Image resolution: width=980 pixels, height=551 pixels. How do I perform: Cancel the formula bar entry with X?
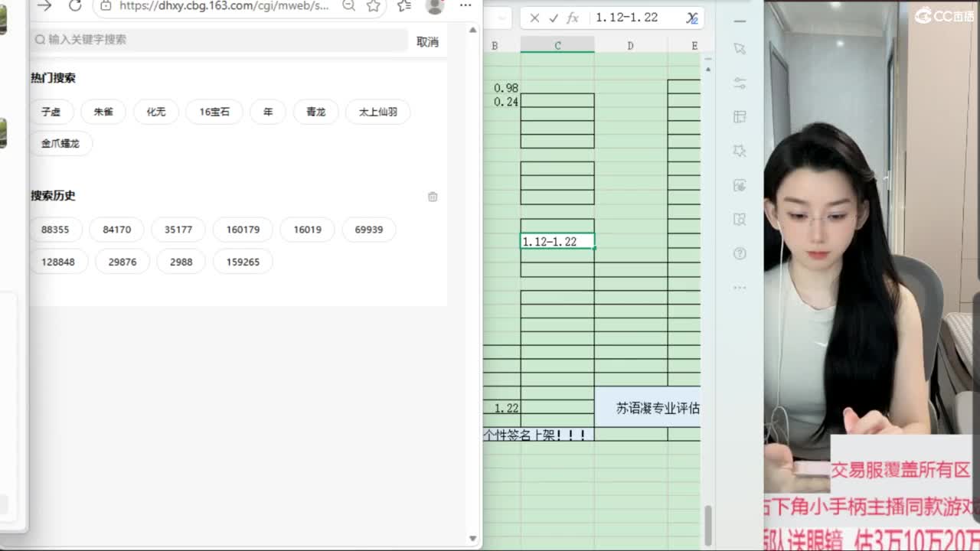[x=534, y=18]
